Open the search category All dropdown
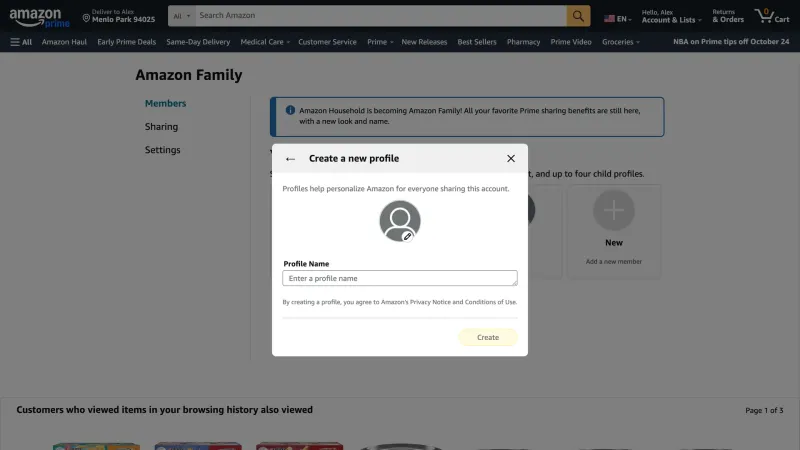 182,16
